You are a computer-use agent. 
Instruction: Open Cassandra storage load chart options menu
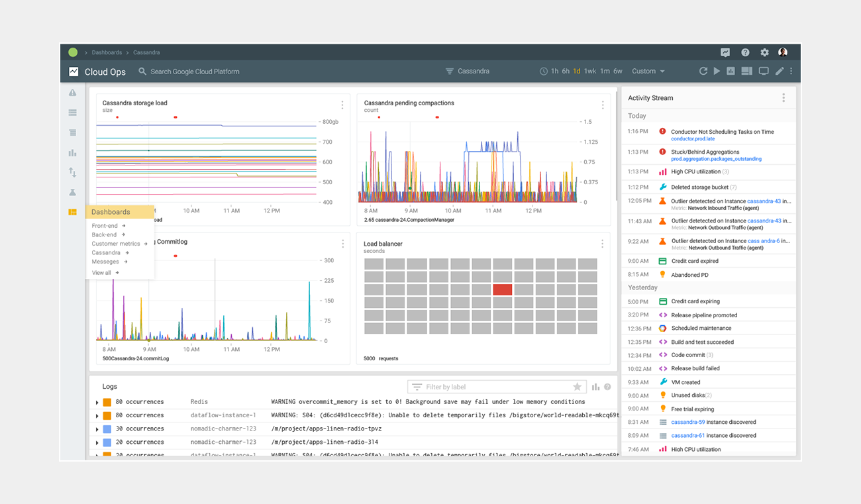[342, 105]
